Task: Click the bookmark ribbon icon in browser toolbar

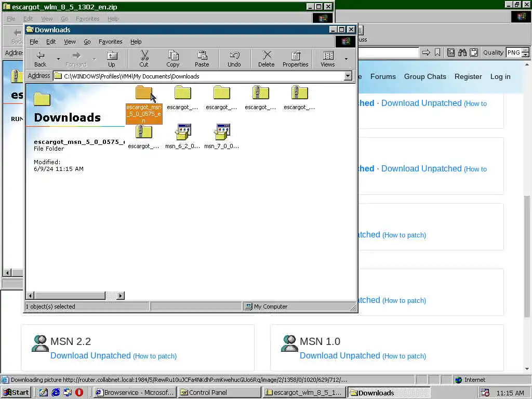Action: (437, 52)
